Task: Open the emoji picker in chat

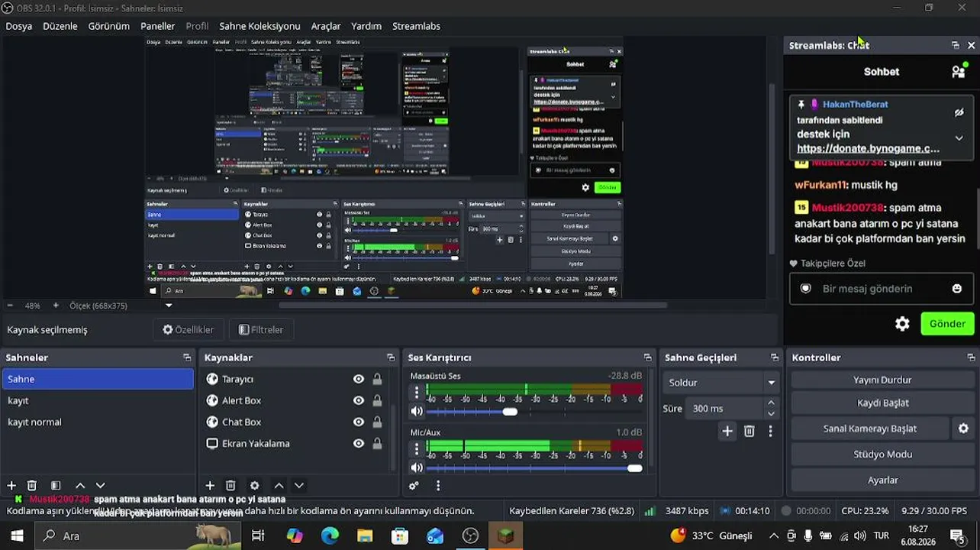Action: (957, 289)
